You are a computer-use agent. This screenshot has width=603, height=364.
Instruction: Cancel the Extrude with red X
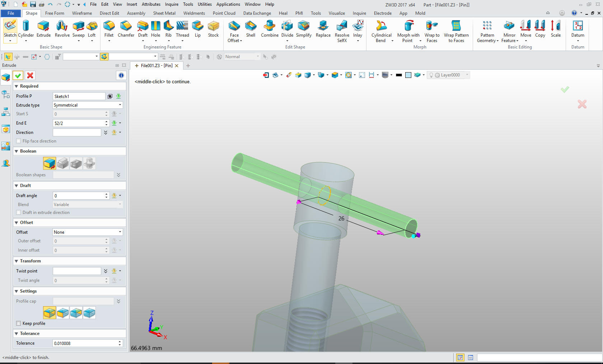tap(30, 75)
